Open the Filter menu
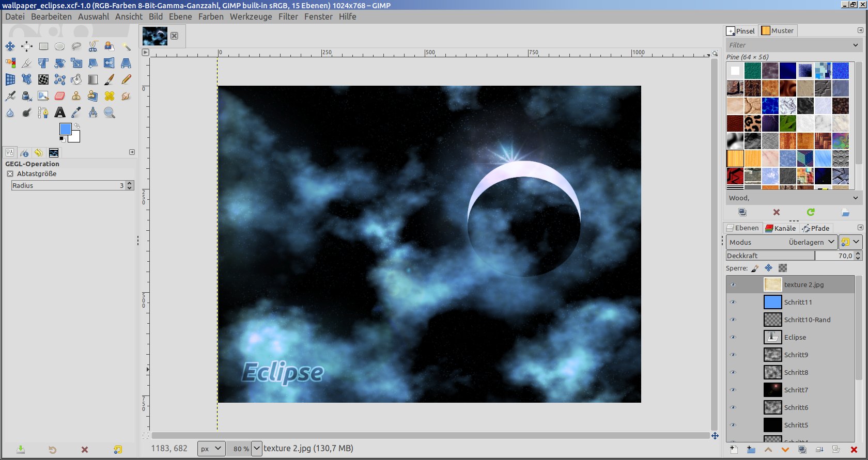Image resolution: width=868 pixels, height=460 pixels. tap(288, 17)
